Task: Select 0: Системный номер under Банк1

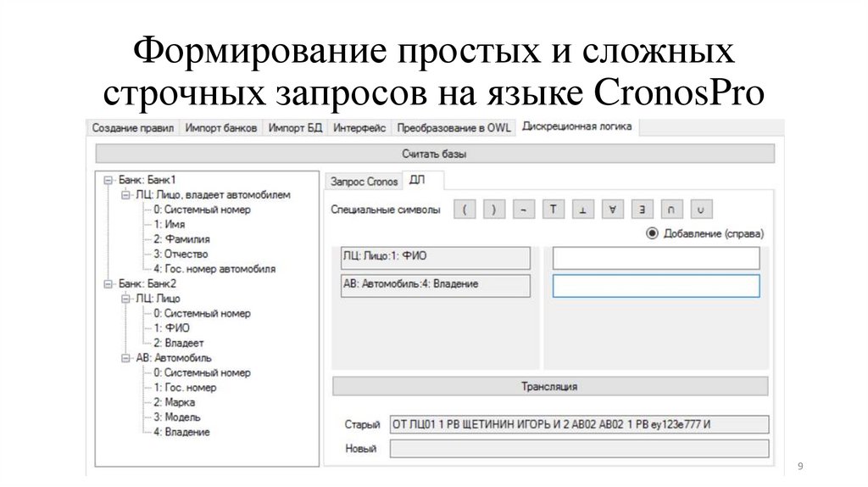Action: [x=202, y=210]
